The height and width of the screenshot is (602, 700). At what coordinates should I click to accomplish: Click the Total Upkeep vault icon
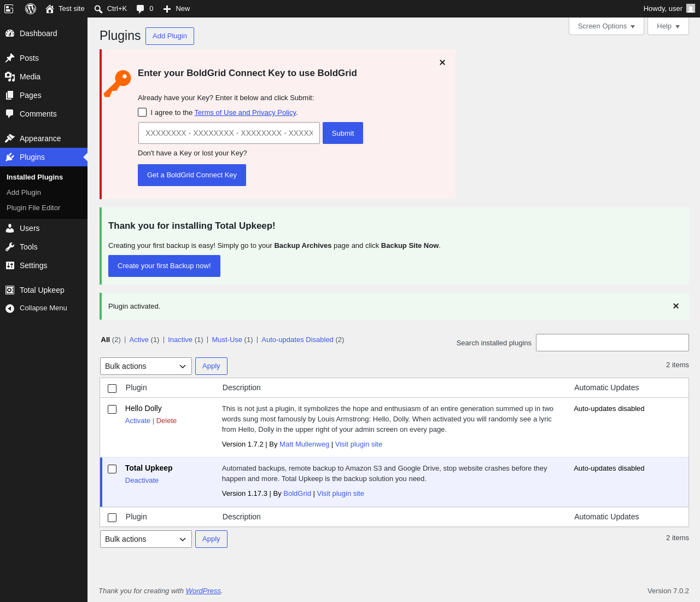click(10, 290)
